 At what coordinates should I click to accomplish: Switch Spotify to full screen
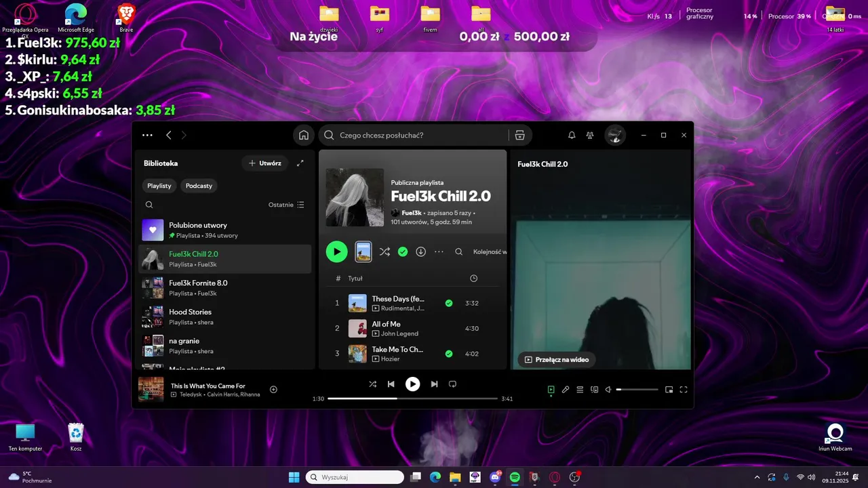coord(684,390)
